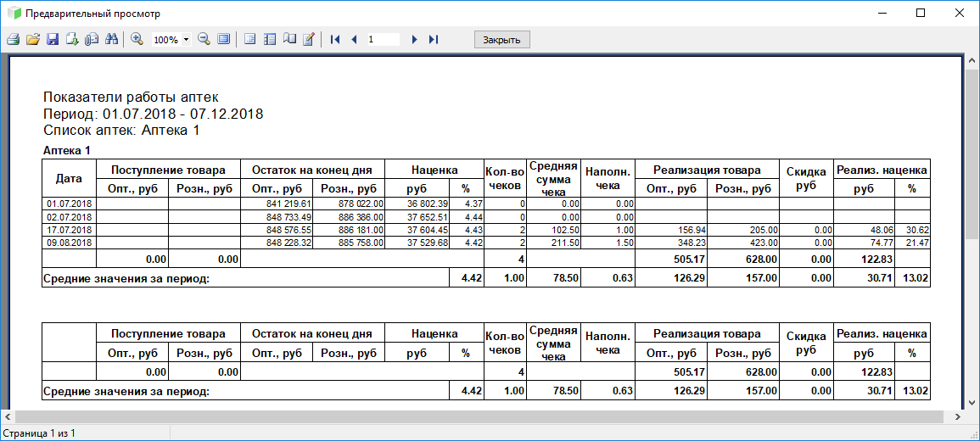Click the page number input field

382,40
